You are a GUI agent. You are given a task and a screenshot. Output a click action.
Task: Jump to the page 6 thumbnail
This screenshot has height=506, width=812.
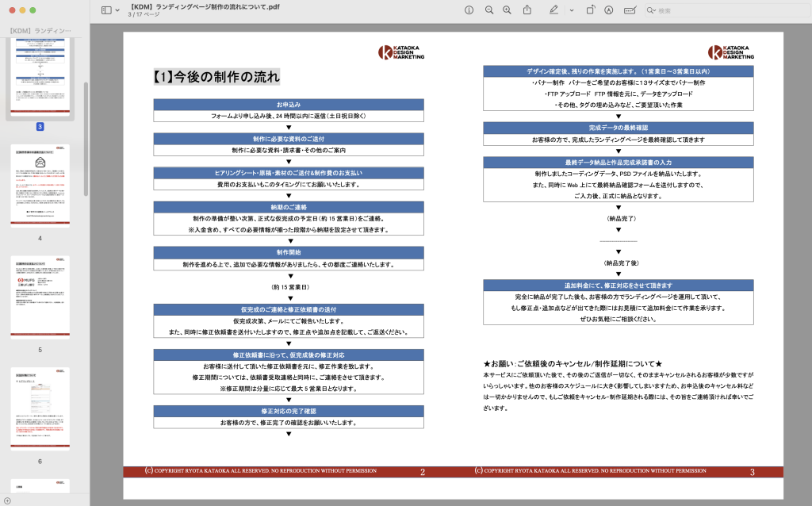(x=40, y=408)
